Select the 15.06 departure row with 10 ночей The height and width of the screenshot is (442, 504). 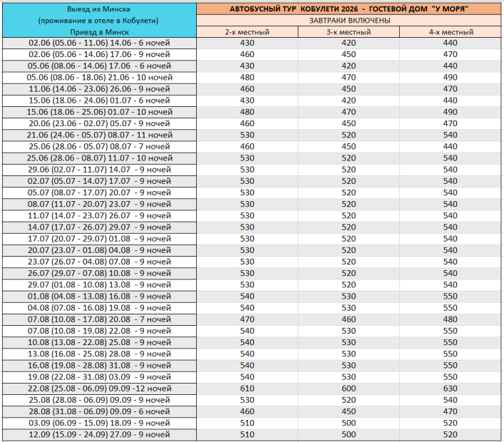click(99, 113)
